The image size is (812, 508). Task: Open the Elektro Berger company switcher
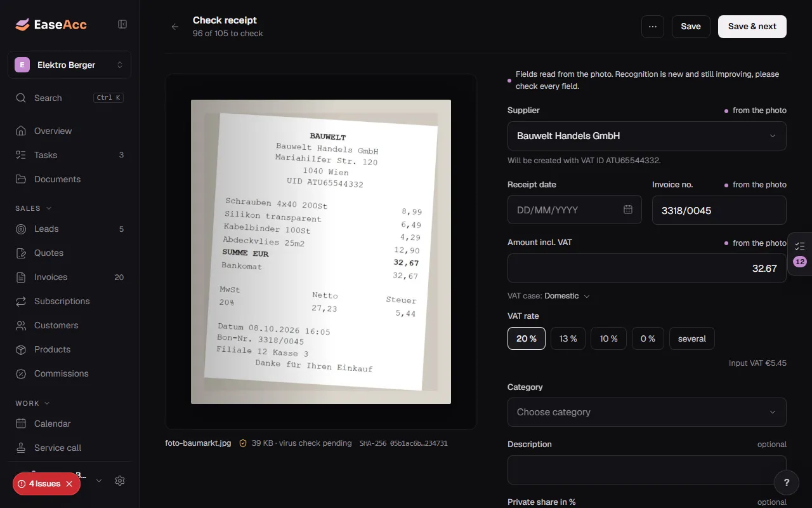pyautogui.click(x=69, y=65)
